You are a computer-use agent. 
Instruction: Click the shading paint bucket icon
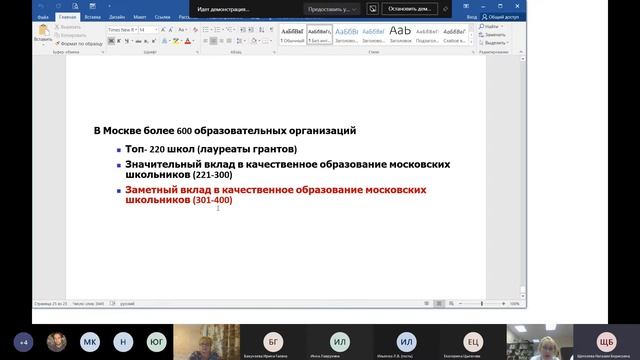coord(254,41)
